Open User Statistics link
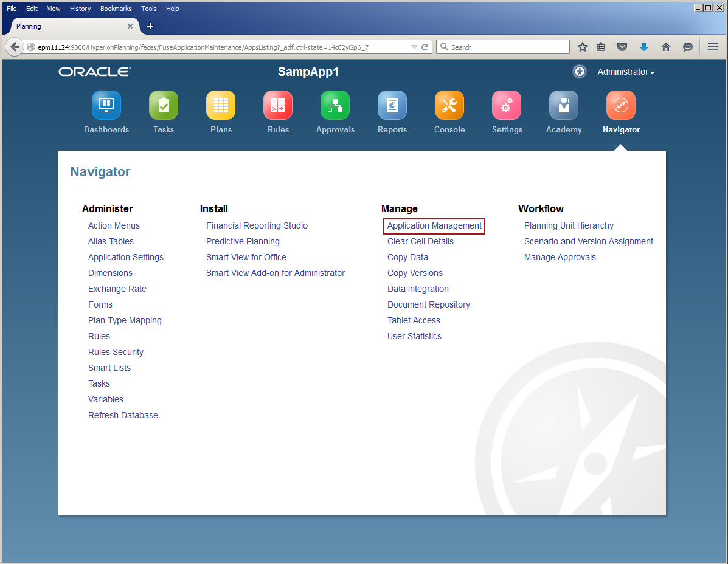Viewport: 728px width, 564px height. (414, 336)
